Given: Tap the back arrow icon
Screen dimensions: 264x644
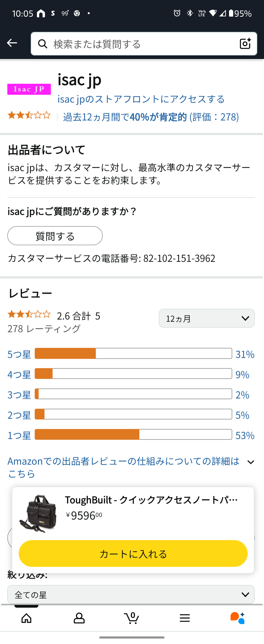Looking at the screenshot, I should pyautogui.click(x=12, y=43).
